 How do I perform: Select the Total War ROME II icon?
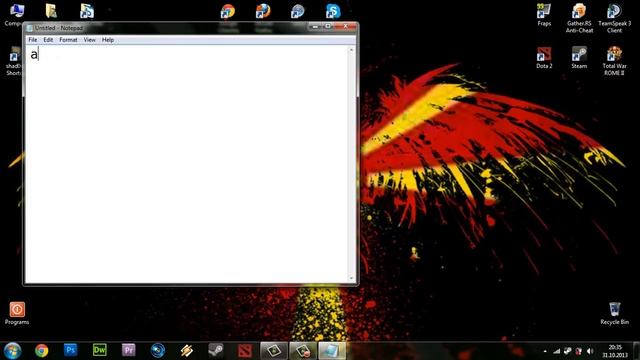tap(614, 61)
